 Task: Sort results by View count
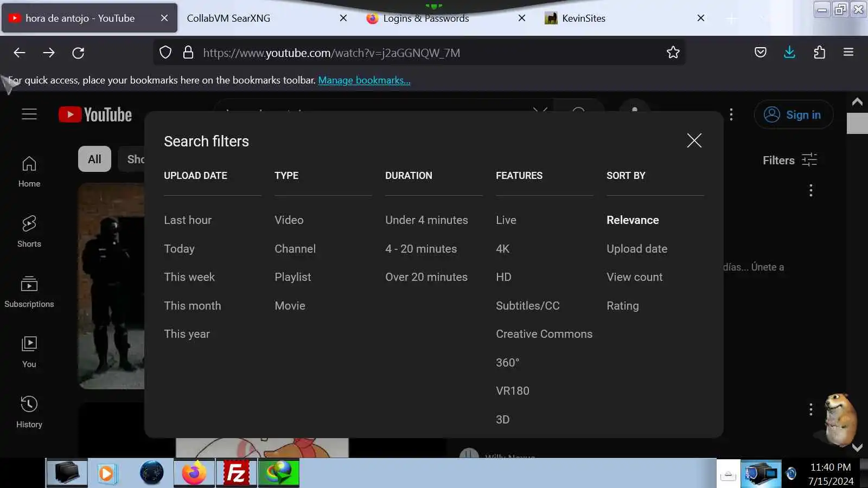tap(634, 277)
